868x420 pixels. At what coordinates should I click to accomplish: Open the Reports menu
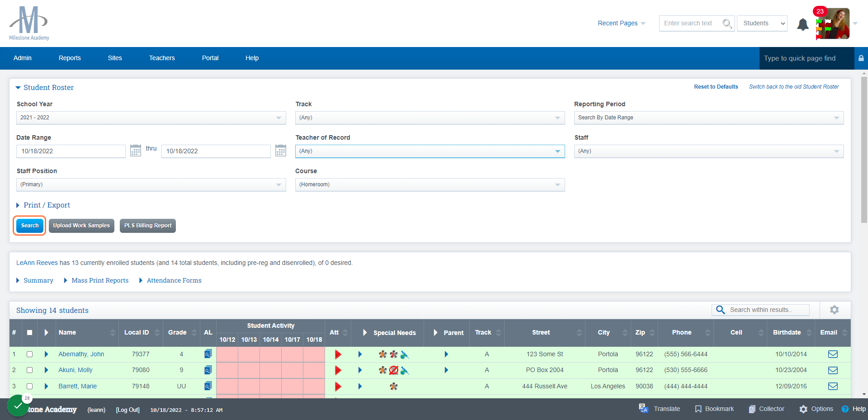[70, 58]
